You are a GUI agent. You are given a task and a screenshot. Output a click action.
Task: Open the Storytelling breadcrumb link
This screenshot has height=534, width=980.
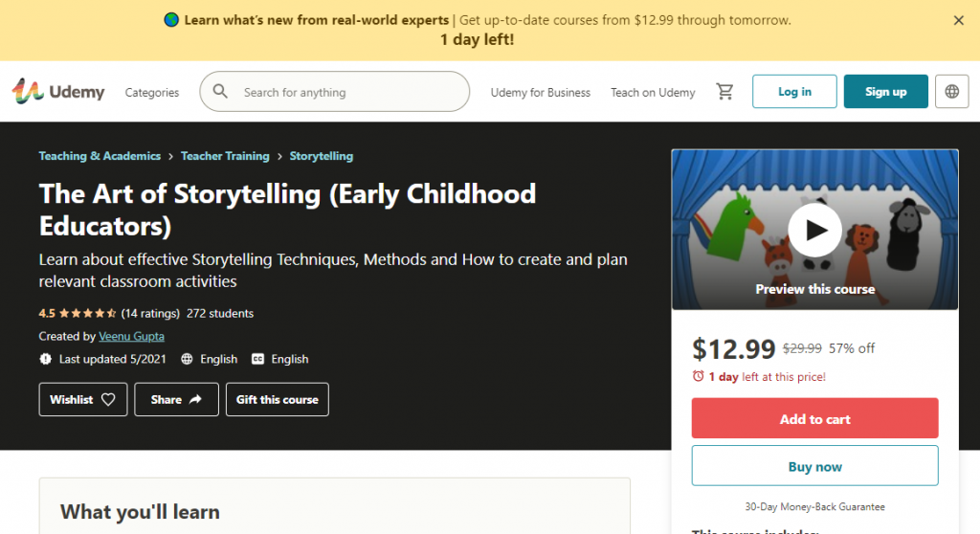coord(322,156)
